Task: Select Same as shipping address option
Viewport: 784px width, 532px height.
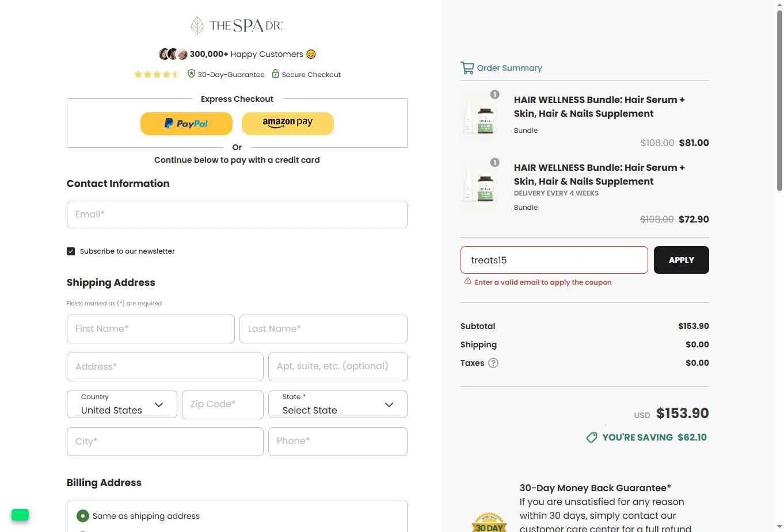Action: [x=83, y=516]
